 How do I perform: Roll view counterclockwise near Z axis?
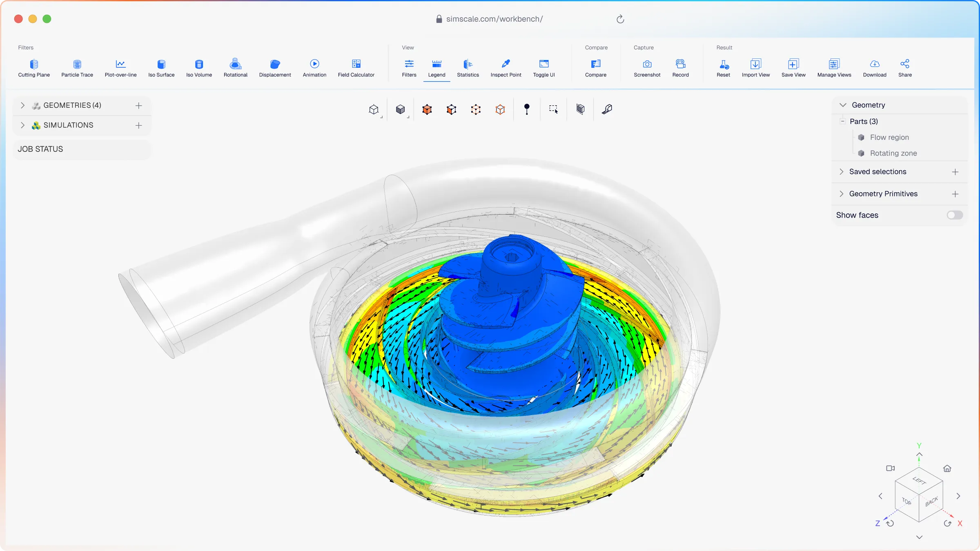[x=891, y=523]
